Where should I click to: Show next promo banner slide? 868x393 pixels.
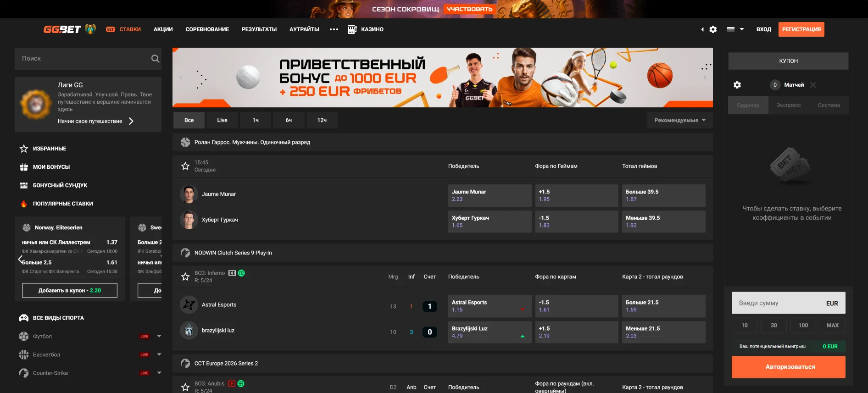pyautogui.click(x=705, y=77)
